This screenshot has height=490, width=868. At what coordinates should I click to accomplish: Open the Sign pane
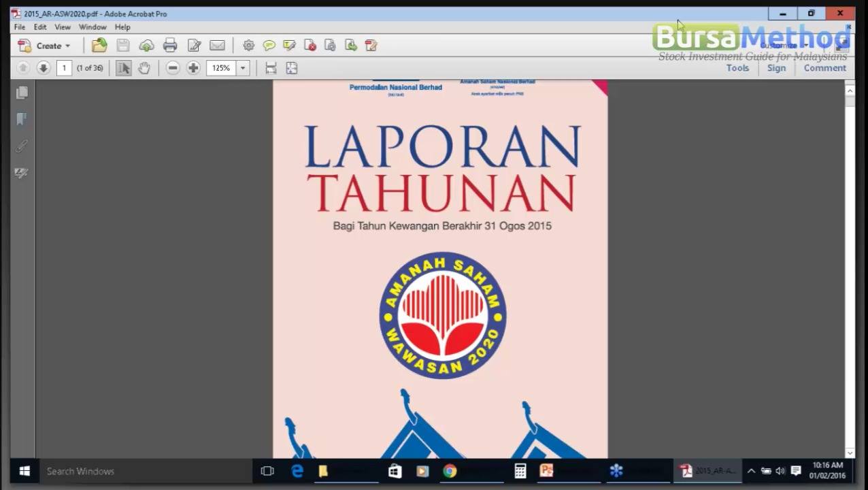pos(776,68)
